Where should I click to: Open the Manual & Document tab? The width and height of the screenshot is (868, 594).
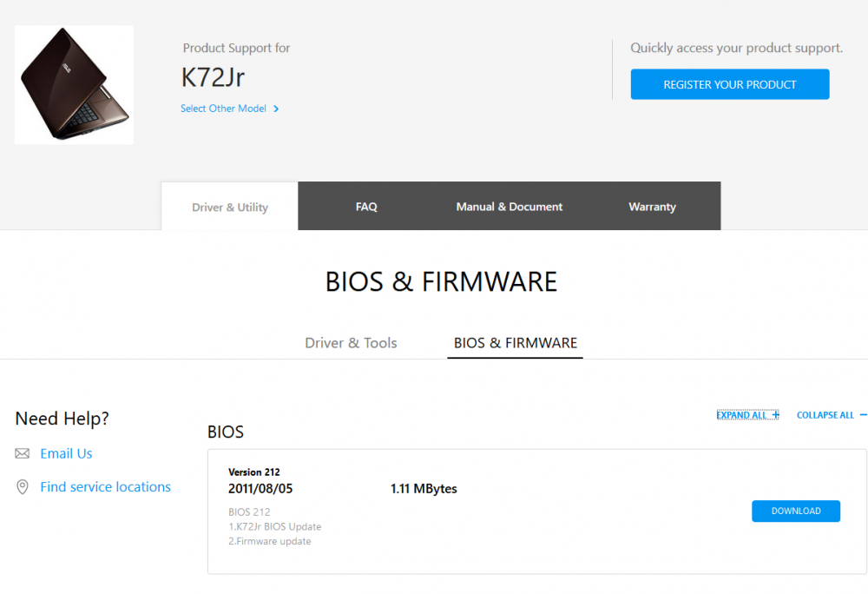pos(510,207)
